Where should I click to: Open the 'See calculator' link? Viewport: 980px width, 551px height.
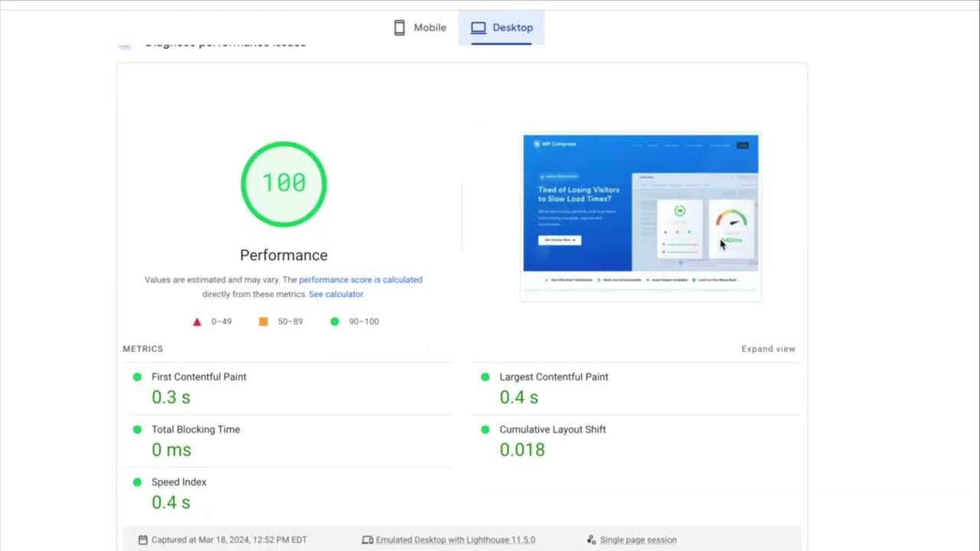coord(335,294)
